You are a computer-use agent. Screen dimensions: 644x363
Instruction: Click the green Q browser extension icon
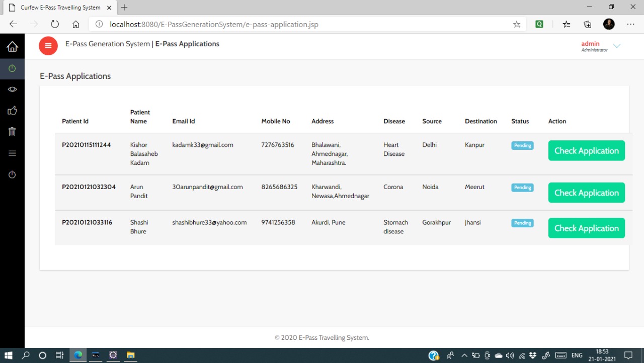tap(539, 24)
